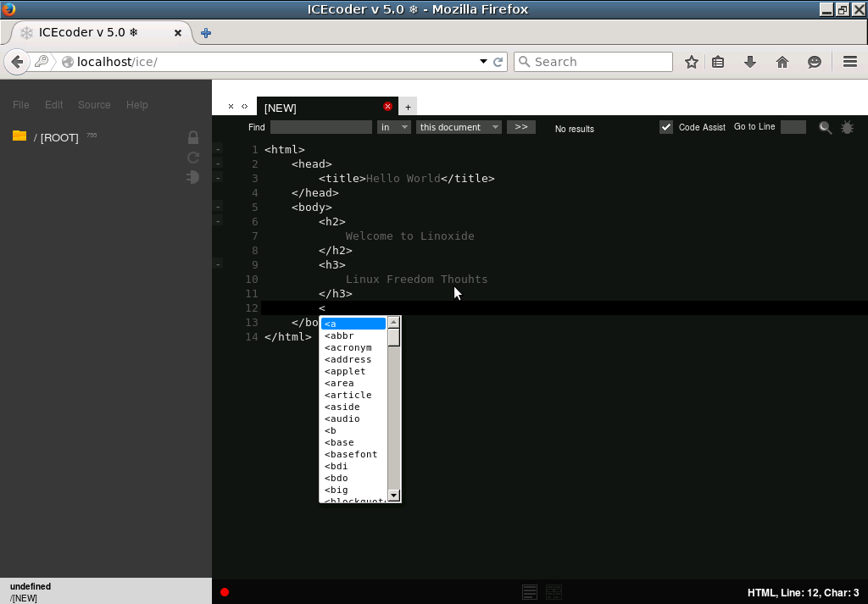Screen dimensions: 868x604
Task: Click the bug reporting icon
Action: [847, 127]
